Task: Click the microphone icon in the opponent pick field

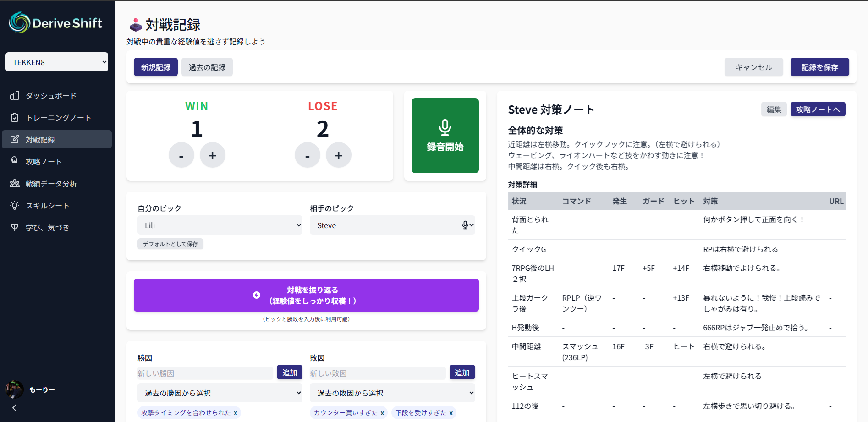Action: coord(466,225)
